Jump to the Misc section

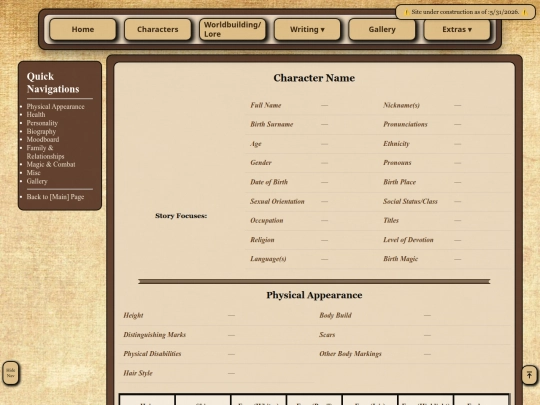tap(33, 173)
